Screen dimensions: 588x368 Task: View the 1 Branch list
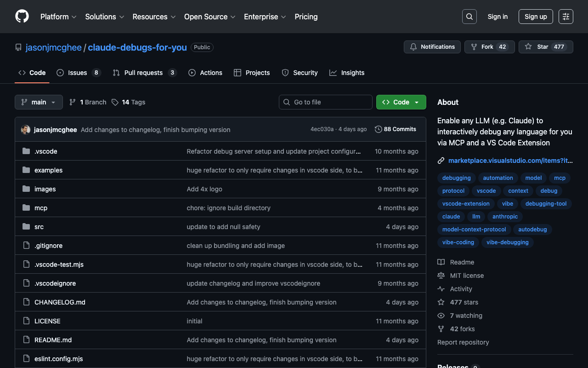coord(88,102)
